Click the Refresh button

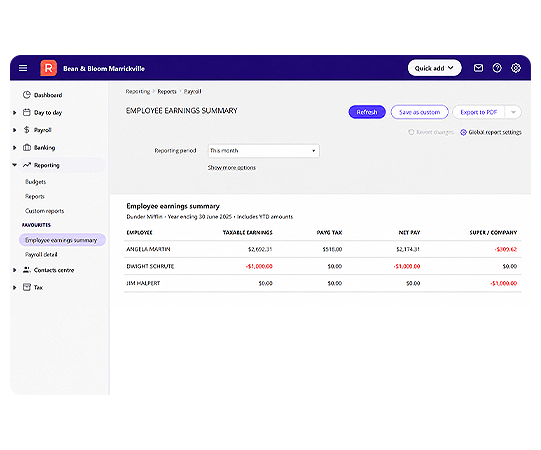[367, 112]
